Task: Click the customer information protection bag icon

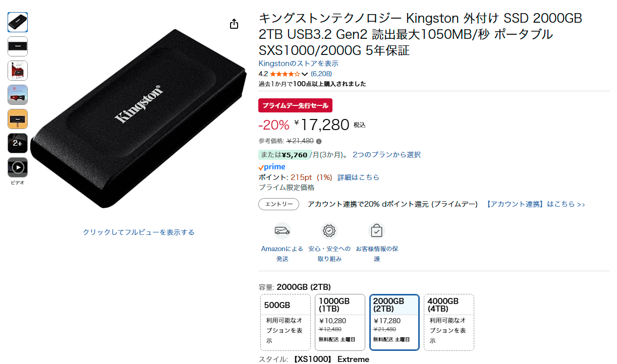Action: pos(376,230)
